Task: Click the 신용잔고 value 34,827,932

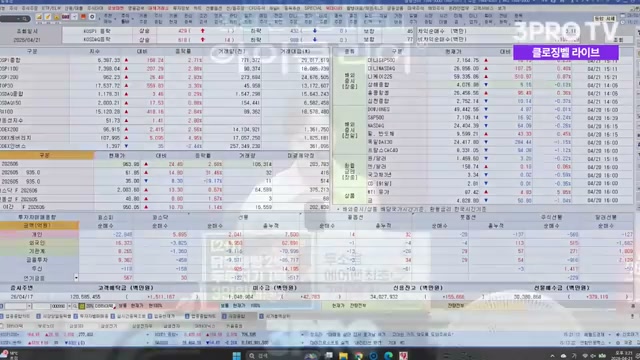Action: click(x=385, y=297)
